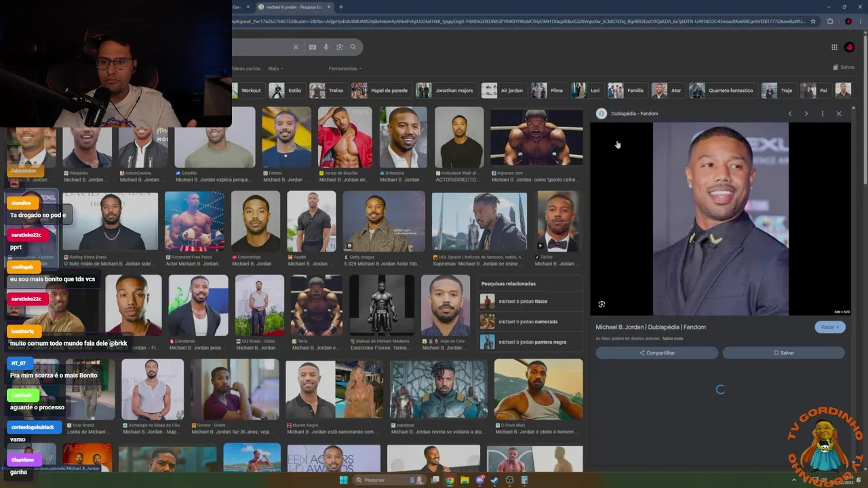Close the image preview panel

[839, 113]
